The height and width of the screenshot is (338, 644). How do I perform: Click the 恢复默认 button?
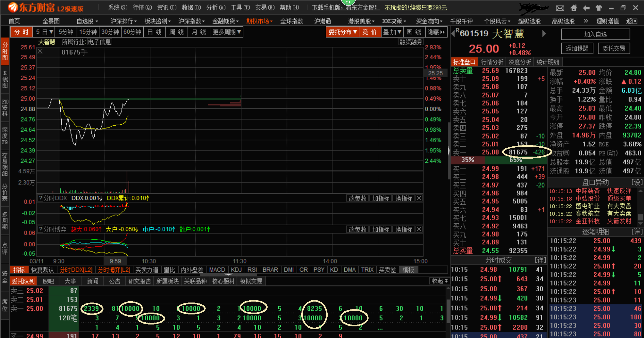click(x=42, y=270)
